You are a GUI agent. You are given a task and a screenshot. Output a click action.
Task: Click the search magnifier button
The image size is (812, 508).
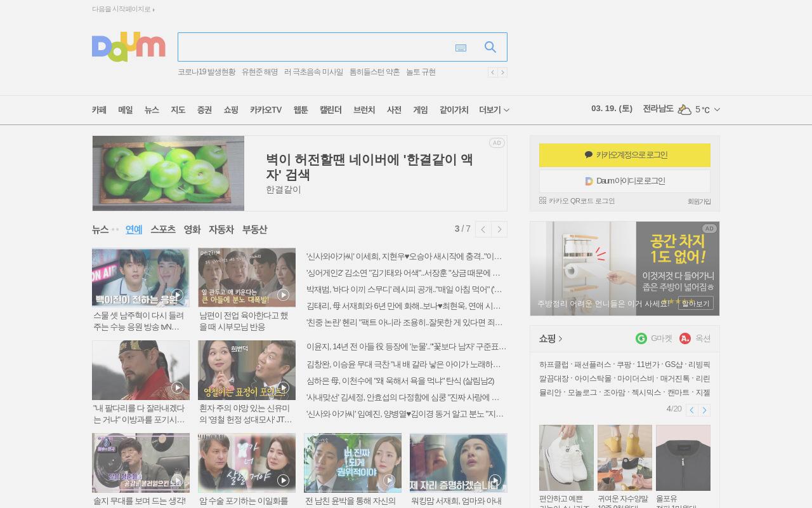pos(490,47)
